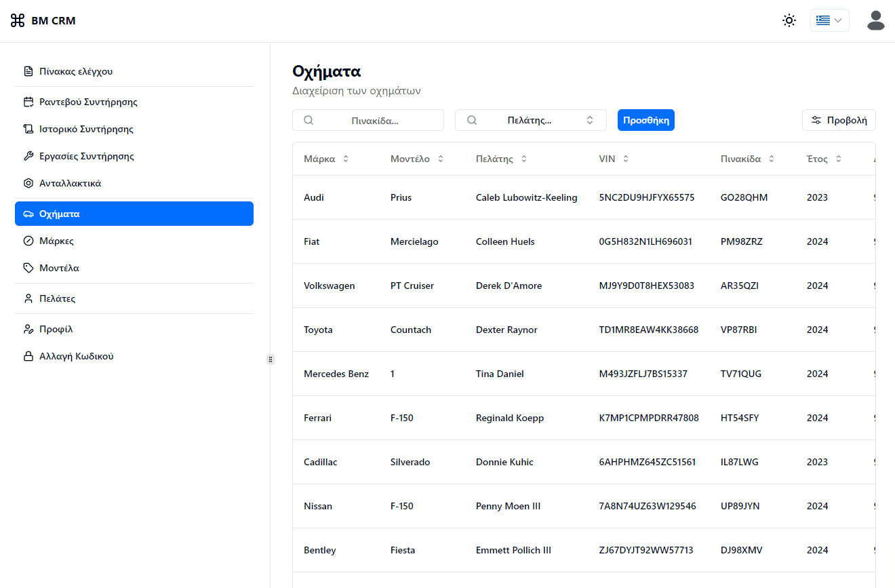Click the PT Cruiser model cell
This screenshot has width=895, height=588.
click(x=412, y=286)
